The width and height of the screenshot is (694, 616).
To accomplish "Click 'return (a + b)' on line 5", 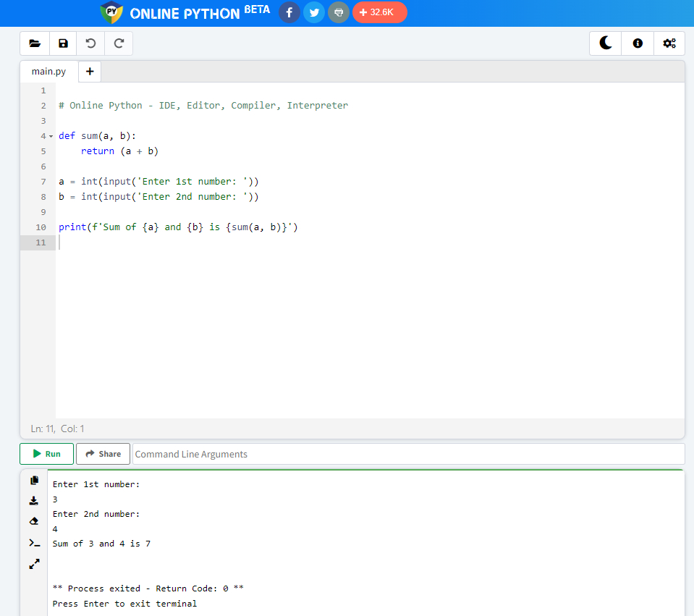I will pyautogui.click(x=119, y=151).
